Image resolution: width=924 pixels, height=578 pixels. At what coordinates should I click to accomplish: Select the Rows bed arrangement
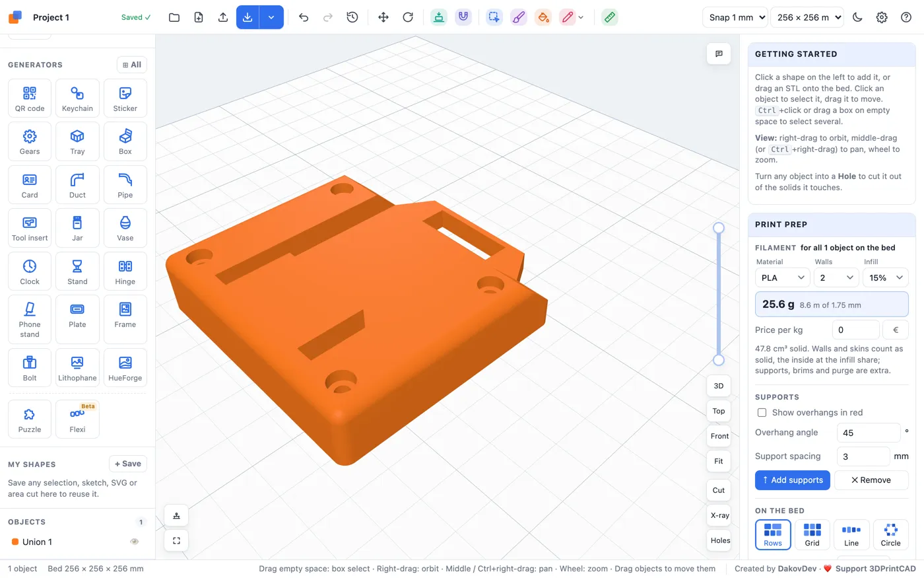[x=773, y=534]
